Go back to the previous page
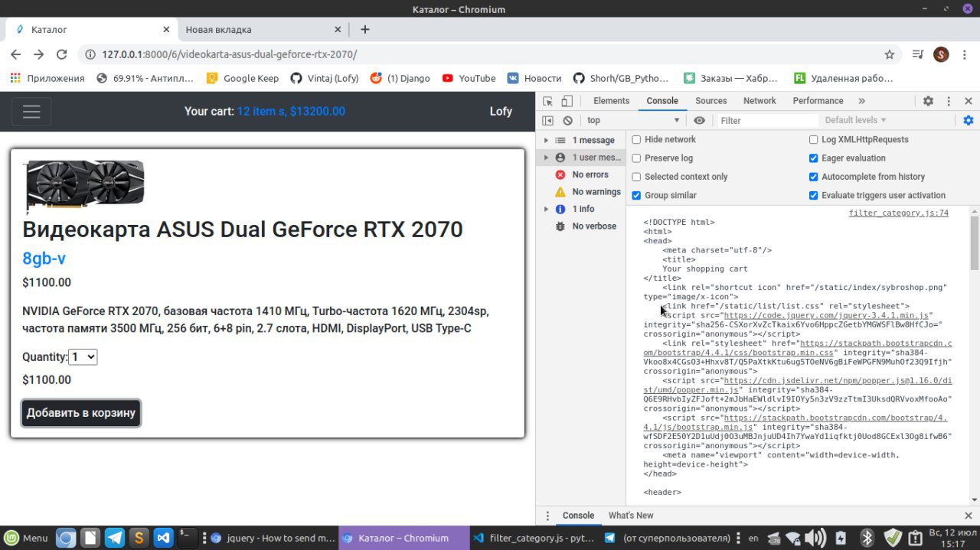 tap(16, 54)
